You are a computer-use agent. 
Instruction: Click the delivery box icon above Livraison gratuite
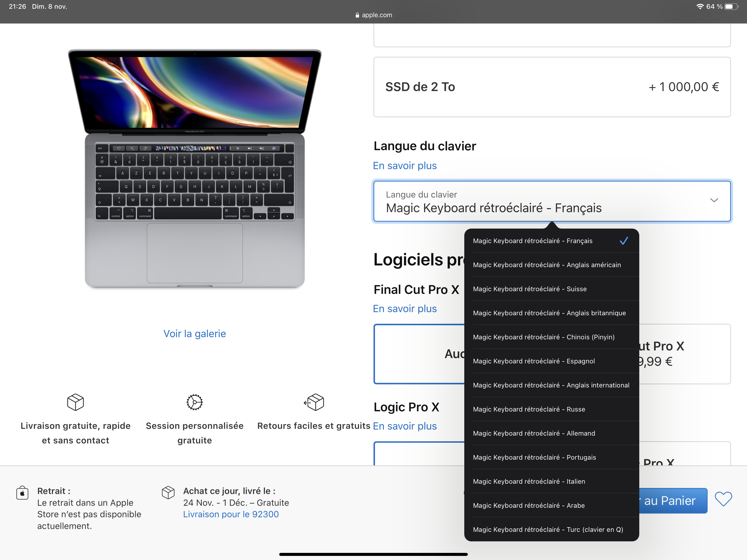pyautogui.click(x=75, y=402)
